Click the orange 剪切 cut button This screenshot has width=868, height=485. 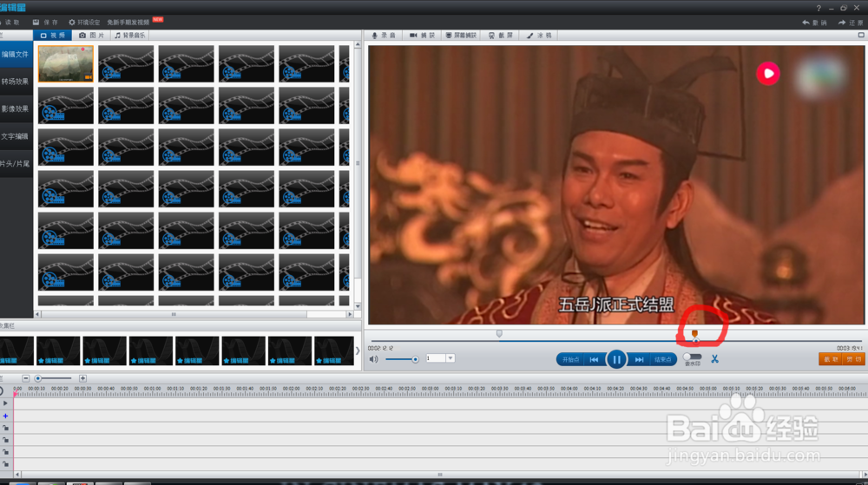pos(853,359)
